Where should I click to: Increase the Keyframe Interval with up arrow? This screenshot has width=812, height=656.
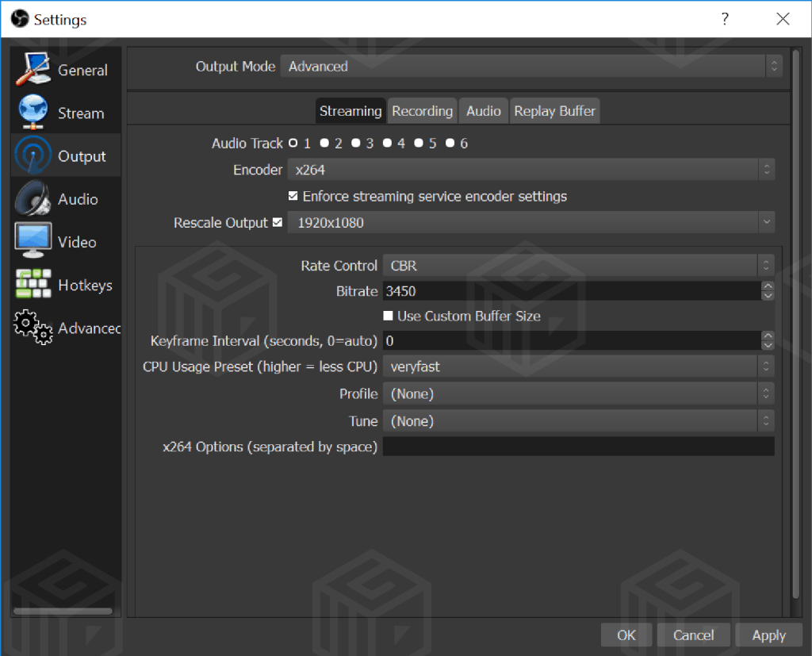point(768,336)
